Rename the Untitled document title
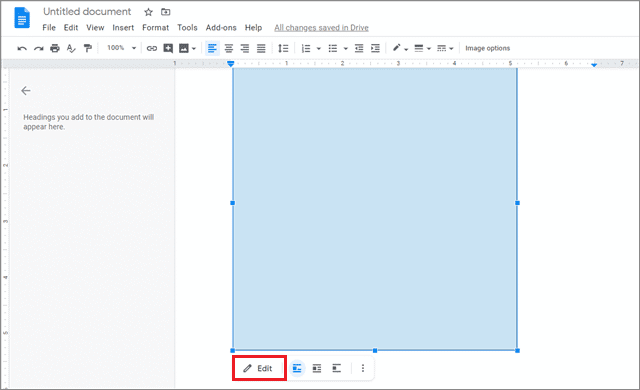640x390 pixels. 87,12
